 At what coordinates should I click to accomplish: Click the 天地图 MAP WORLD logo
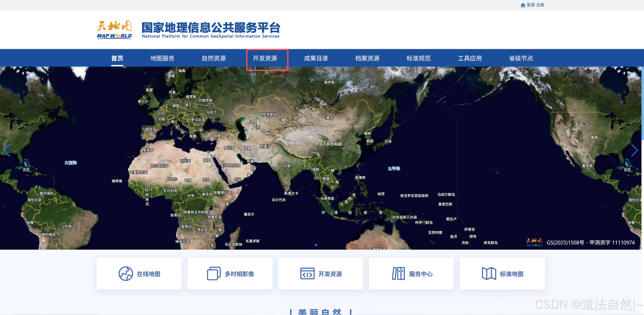(x=114, y=29)
